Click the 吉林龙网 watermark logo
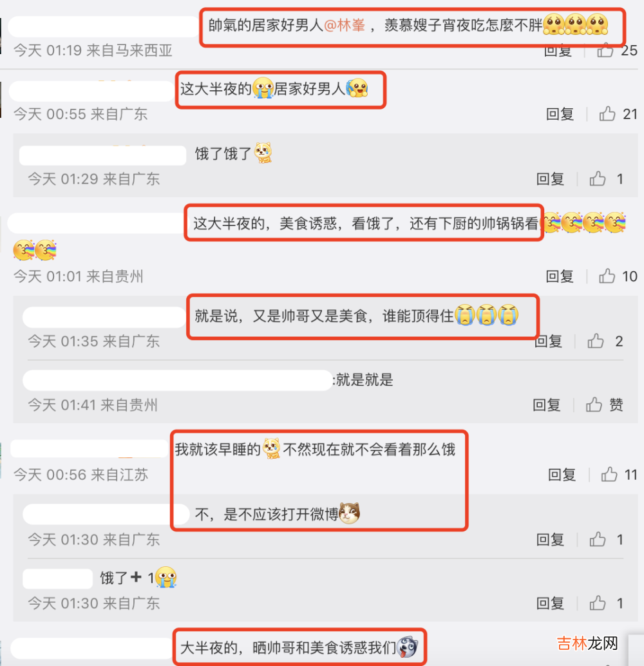This screenshot has width=644, height=666. [x=587, y=643]
